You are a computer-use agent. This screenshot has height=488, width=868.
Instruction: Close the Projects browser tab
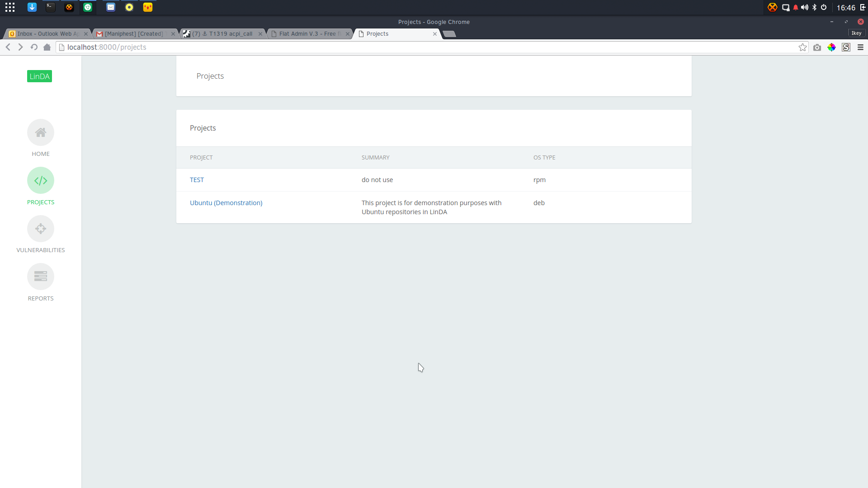[x=435, y=34]
